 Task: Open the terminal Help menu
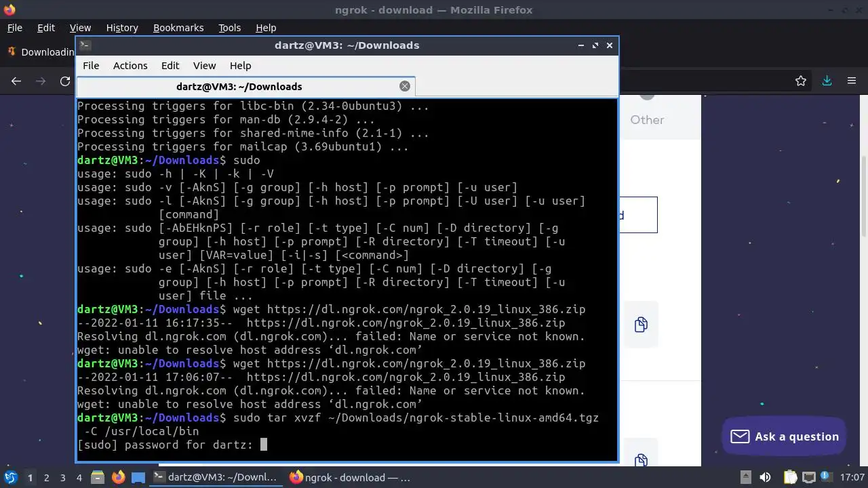(241, 66)
